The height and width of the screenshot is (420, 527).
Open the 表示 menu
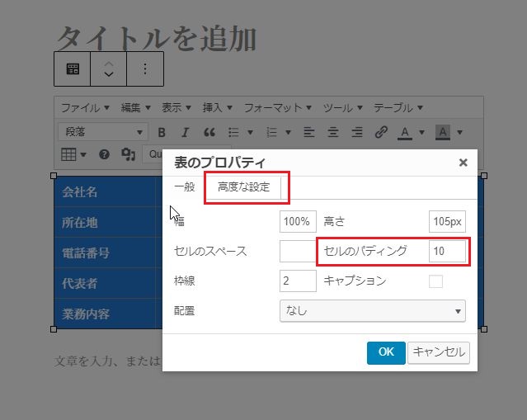[x=176, y=108]
